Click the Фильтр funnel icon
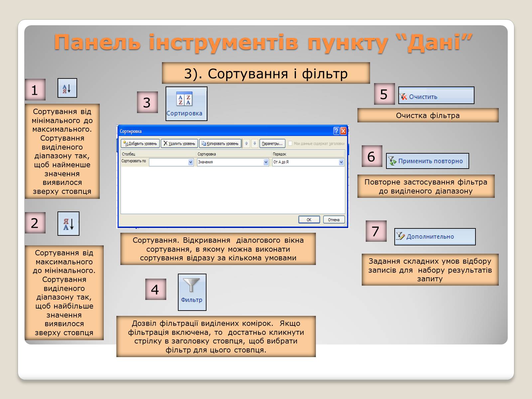This screenshot has height=399, width=532. click(192, 292)
